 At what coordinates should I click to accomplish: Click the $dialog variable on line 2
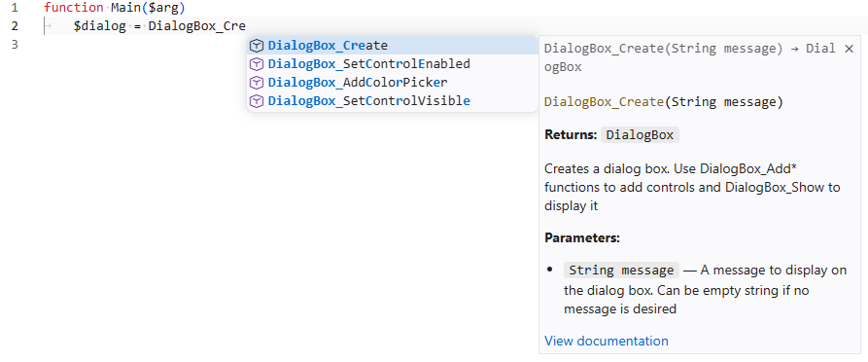tap(100, 26)
